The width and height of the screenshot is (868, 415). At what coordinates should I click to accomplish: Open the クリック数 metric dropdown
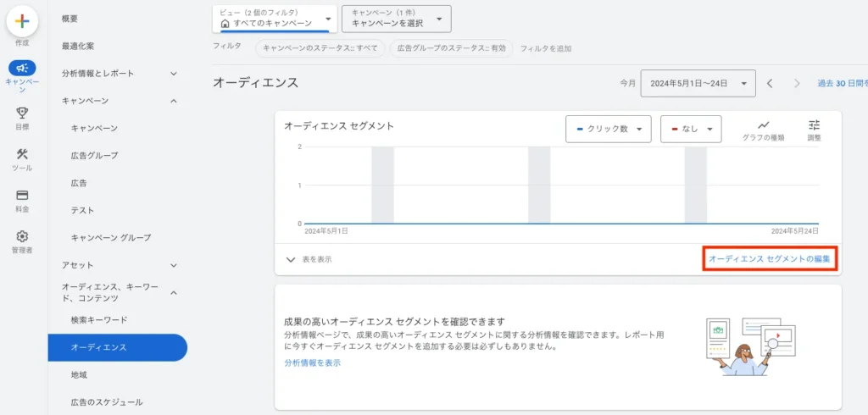point(609,129)
